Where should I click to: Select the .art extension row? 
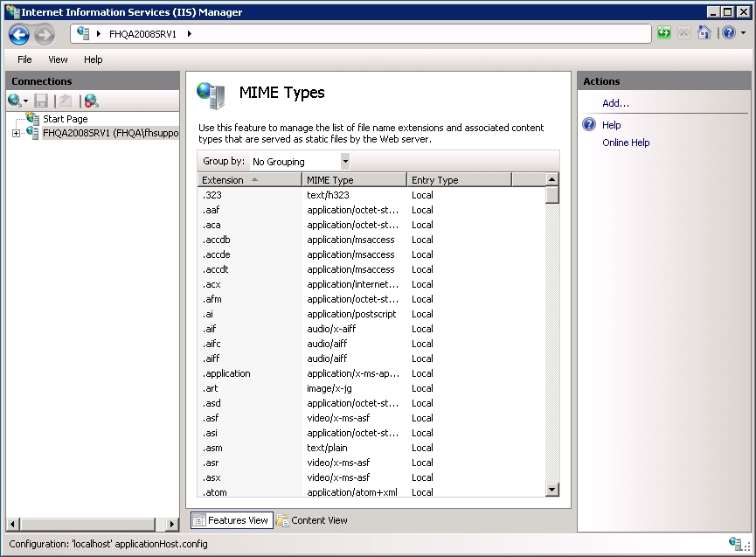[371, 388]
